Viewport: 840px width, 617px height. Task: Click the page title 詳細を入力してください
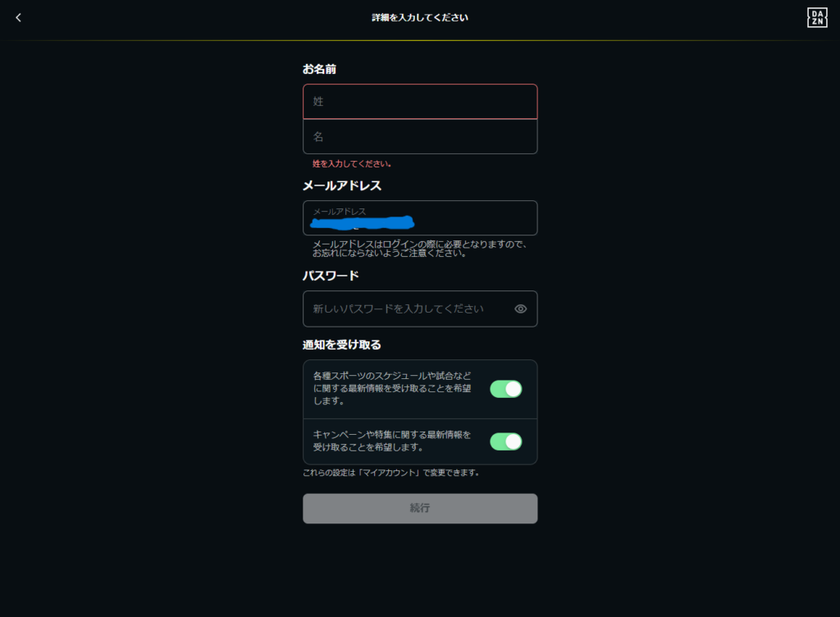point(420,17)
